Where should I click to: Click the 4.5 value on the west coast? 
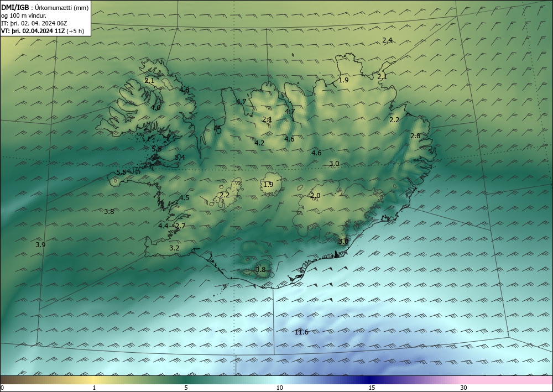185,198
